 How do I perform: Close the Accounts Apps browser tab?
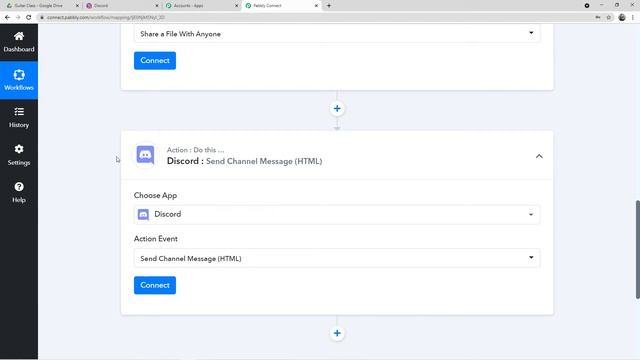pyautogui.click(x=236, y=6)
